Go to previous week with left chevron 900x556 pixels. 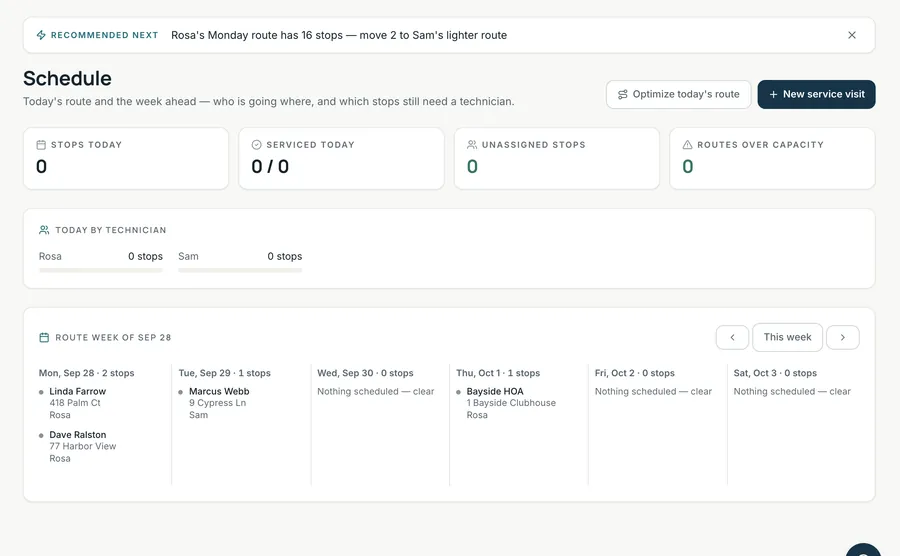732,337
